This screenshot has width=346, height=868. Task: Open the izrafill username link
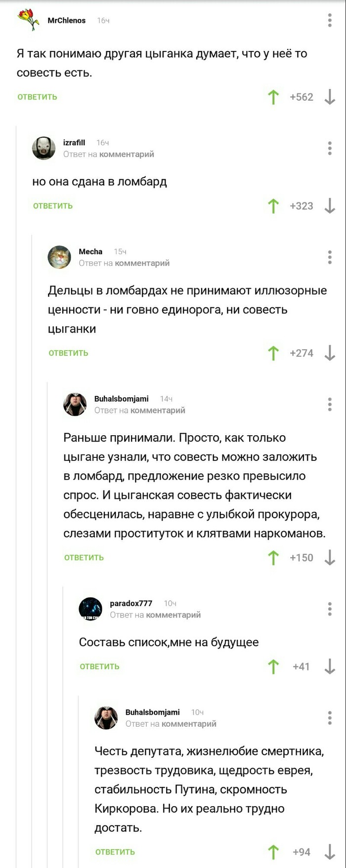(74, 143)
